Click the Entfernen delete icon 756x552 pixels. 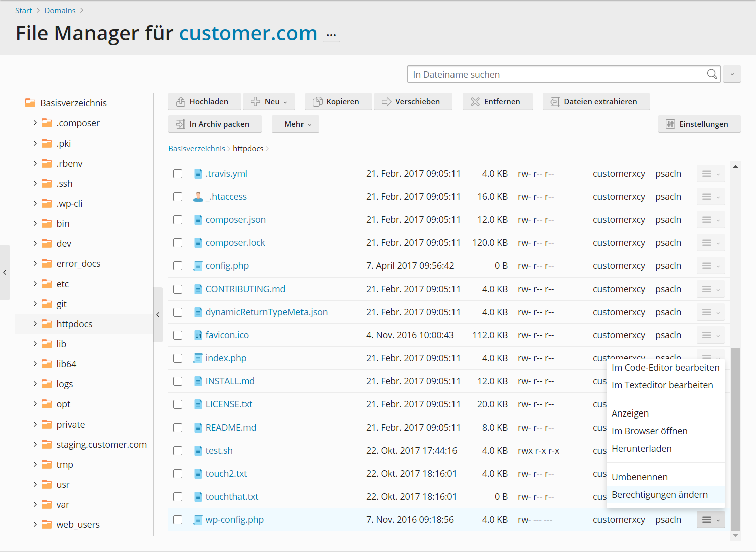[475, 102]
